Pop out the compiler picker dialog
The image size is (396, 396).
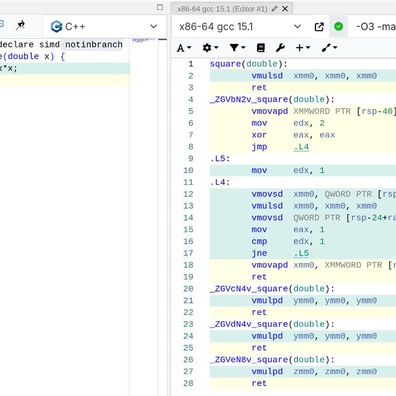319,27
